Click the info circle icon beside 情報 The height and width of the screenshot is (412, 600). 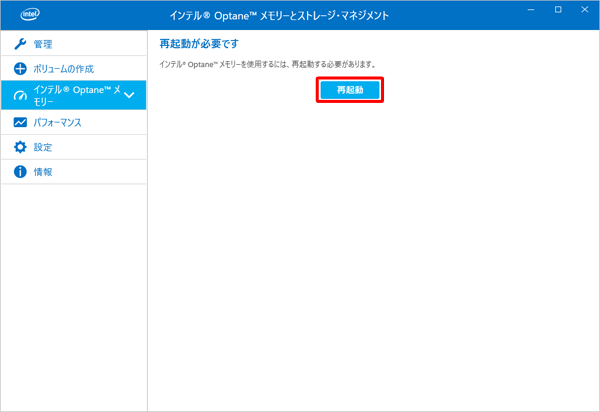[20, 172]
